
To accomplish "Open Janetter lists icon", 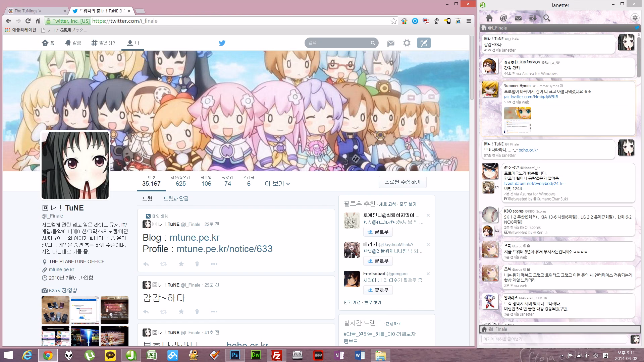I will [x=532, y=18].
